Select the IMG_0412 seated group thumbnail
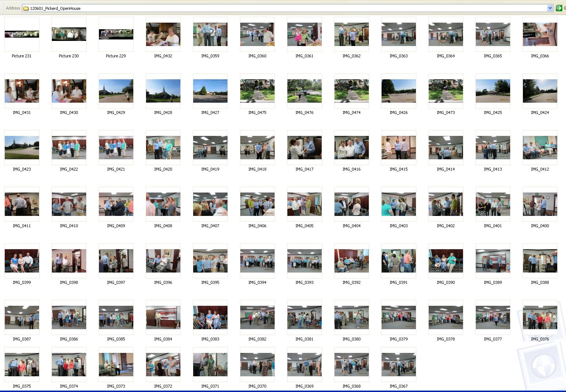This screenshot has height=392, width=566. [540, 148]
